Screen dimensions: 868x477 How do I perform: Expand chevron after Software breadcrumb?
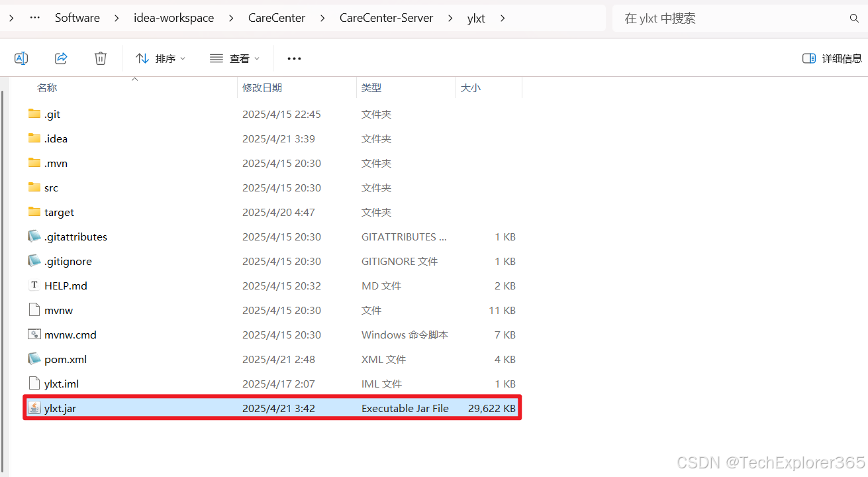(x=117, y=18)
